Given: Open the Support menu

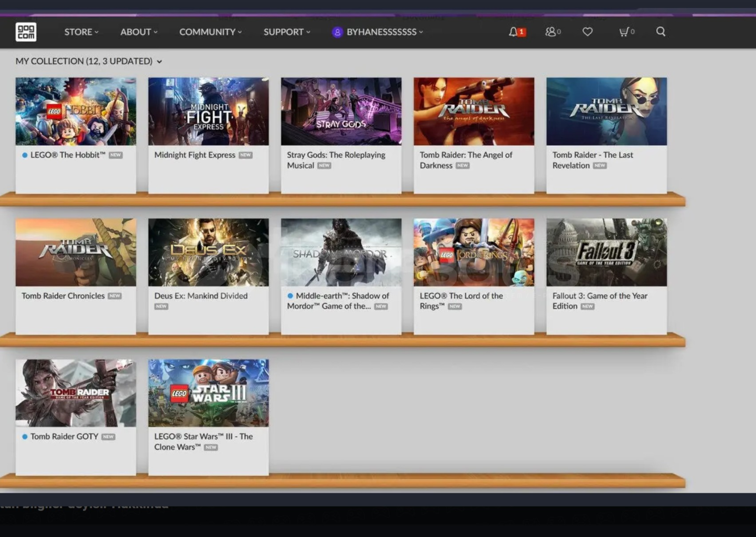Looking at the screenshot, I should click(x=286, y=32).
